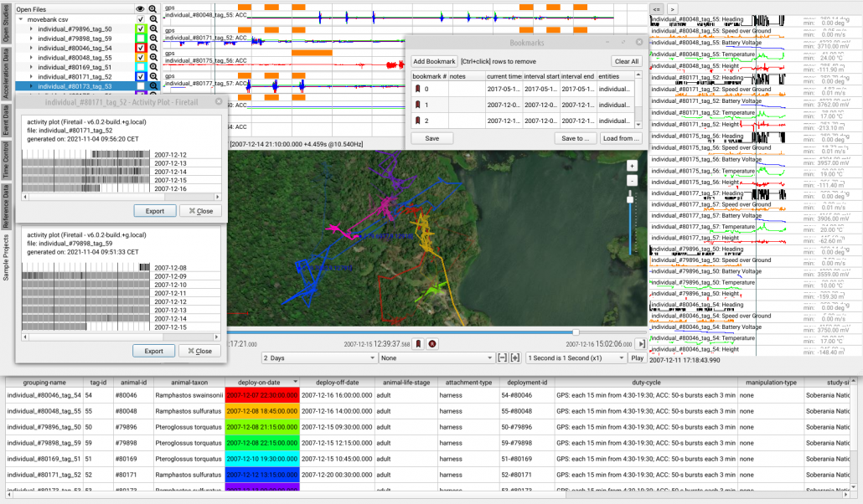Zoom out on the map with minus
Screen dimensions: 863x504
(632, 181)
